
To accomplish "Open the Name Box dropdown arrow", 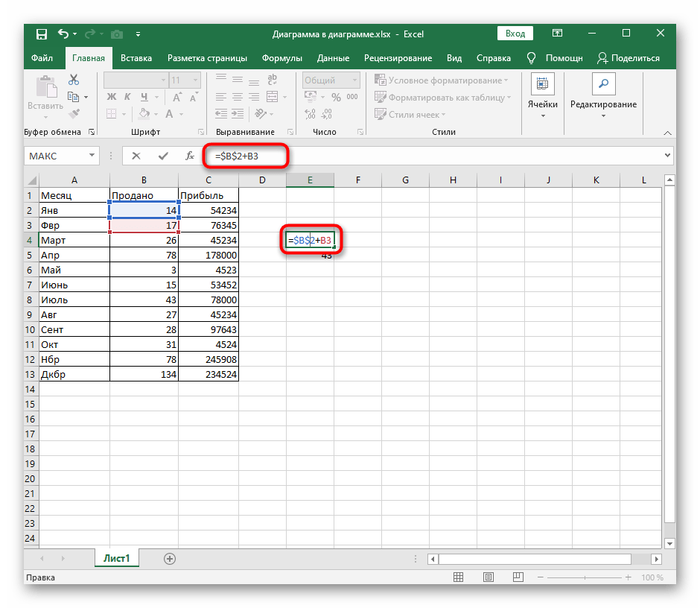I will point(92,156).
